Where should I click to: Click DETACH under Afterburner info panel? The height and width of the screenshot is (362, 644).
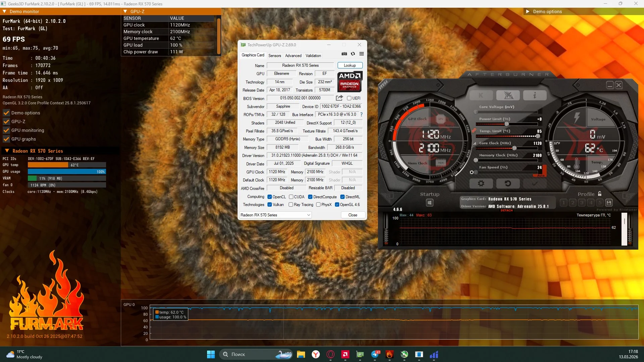506,211
